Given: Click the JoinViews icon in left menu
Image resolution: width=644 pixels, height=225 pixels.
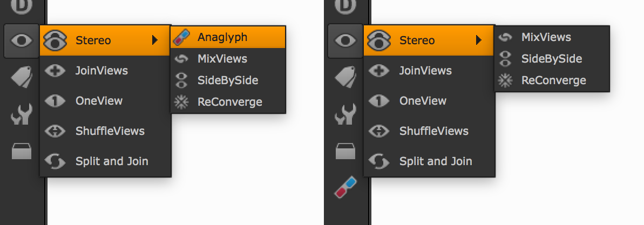Looking at the screenshot, I should [55, 71].
